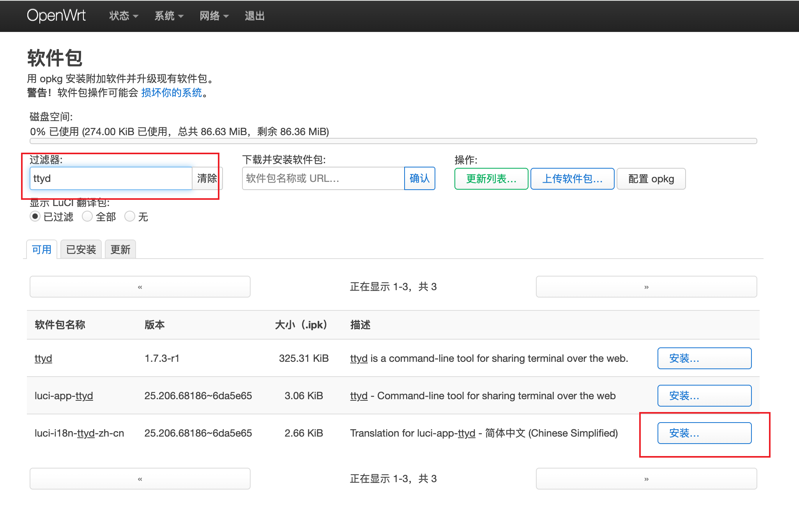Click the 2.66 KiB size cell
Screen dimensions: 799x532
pyautogui.click(x=304, y=433)
